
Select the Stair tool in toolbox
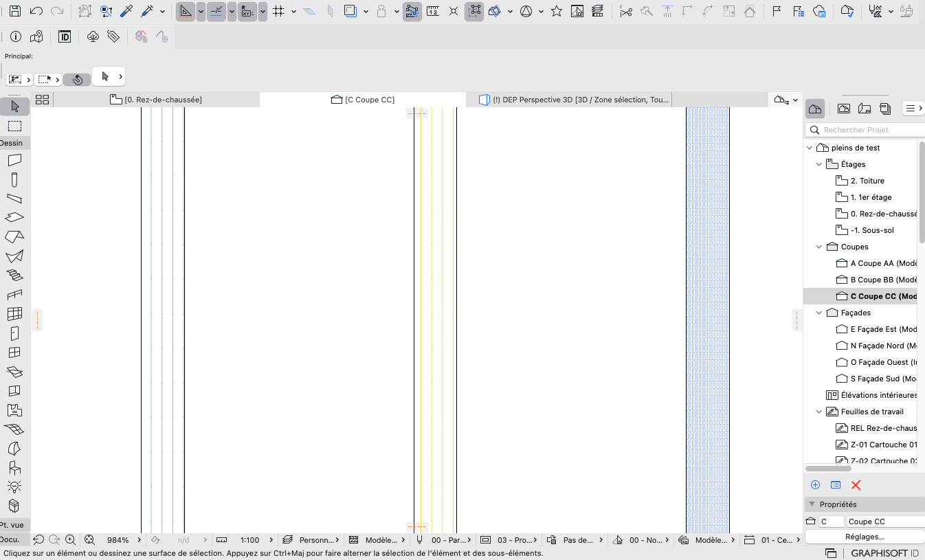(x=14, y=275)
